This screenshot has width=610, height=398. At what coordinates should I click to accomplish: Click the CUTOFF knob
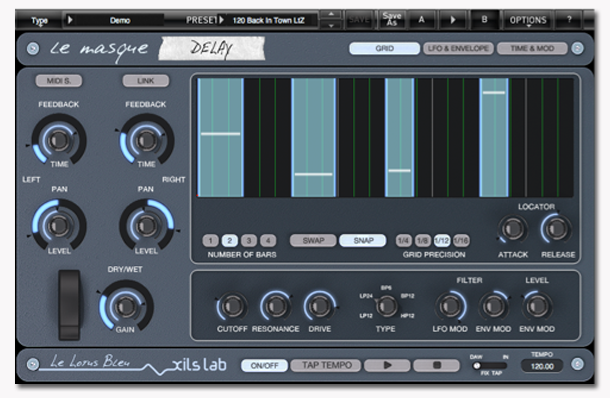click(232, 306)
